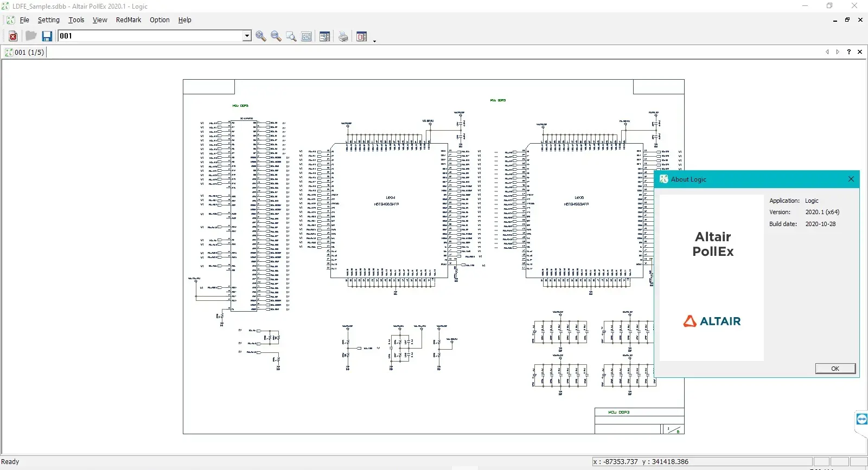This screenshot has width=868, height=470.
Task: Click the Ready status text
Action: coord(10,462)
